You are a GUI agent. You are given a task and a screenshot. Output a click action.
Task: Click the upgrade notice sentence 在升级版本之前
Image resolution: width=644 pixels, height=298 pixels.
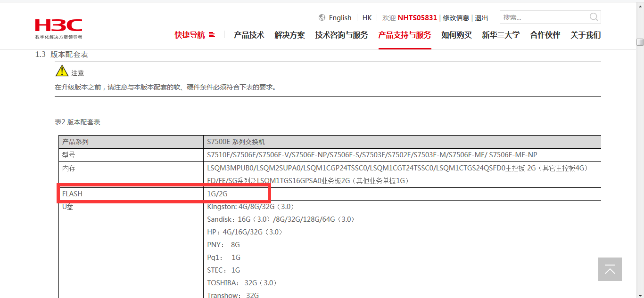coord(165,88)
